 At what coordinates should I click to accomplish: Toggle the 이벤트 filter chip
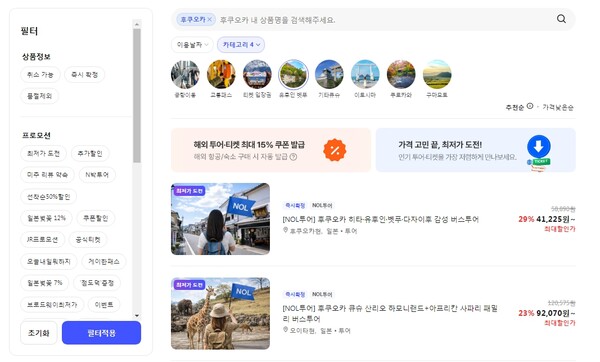[104, 305]
